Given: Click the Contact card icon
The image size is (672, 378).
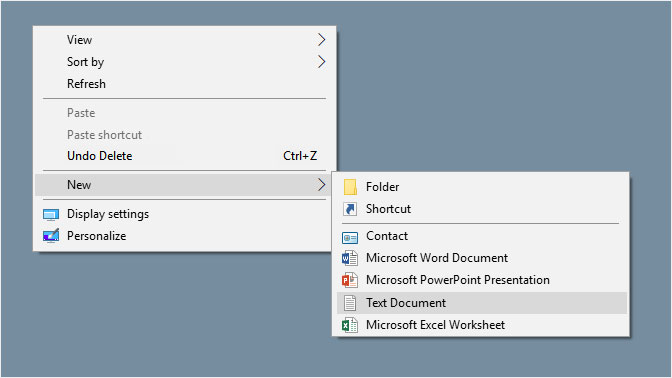Looking at the screenshot, I should [350, 237].
